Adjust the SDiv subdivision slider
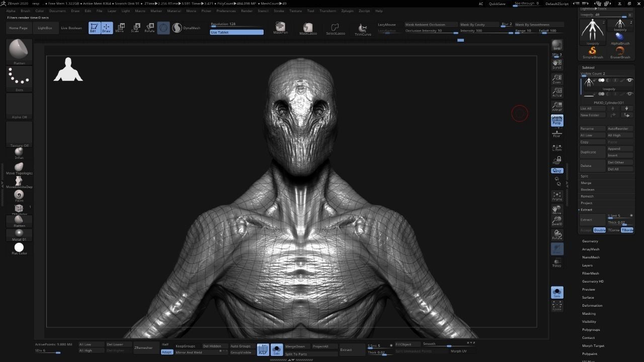 (54, 350)
